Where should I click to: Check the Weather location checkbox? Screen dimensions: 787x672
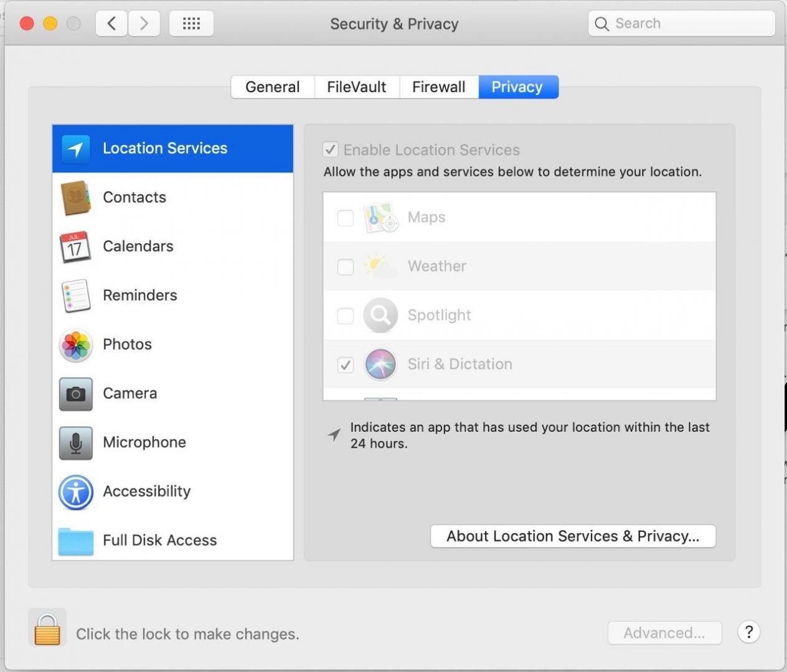tap(346, 267)
